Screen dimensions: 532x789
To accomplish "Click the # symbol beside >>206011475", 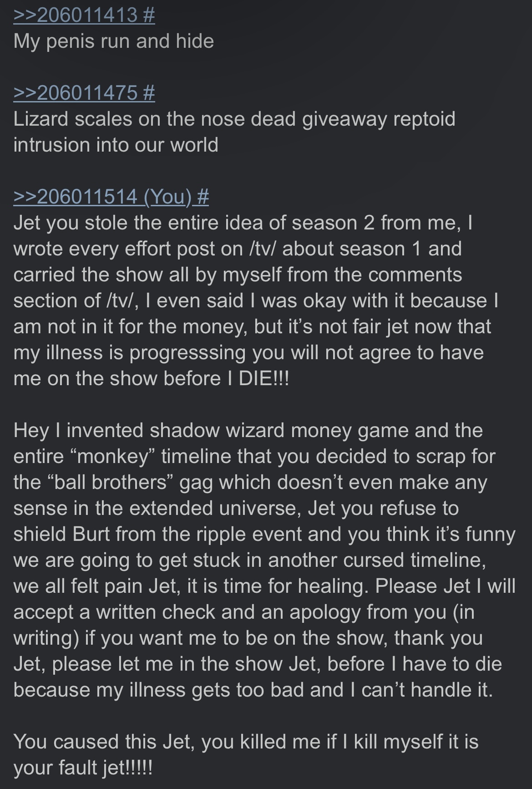I will click(x=148, y=93).
